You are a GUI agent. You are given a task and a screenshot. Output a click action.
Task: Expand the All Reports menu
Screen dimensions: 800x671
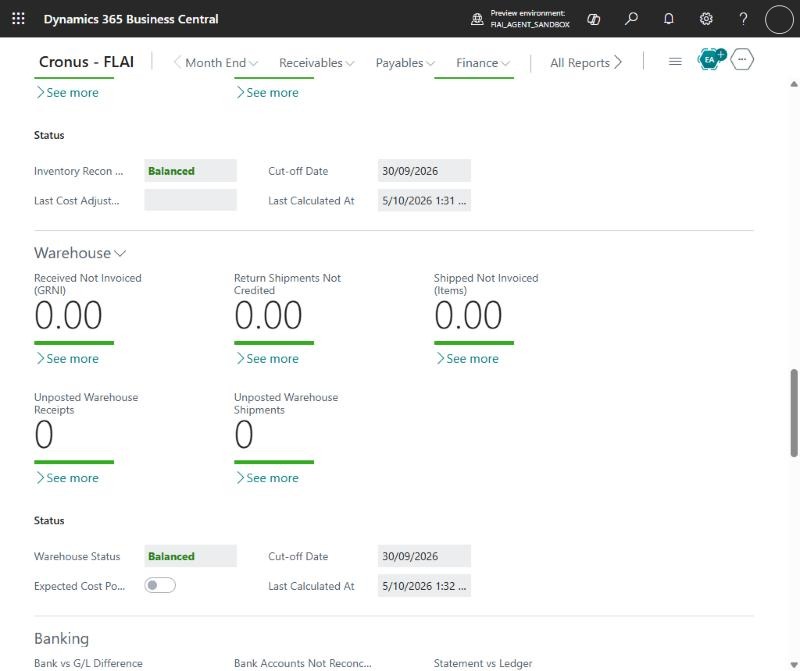pyautogui.click(x=586, y=63)
